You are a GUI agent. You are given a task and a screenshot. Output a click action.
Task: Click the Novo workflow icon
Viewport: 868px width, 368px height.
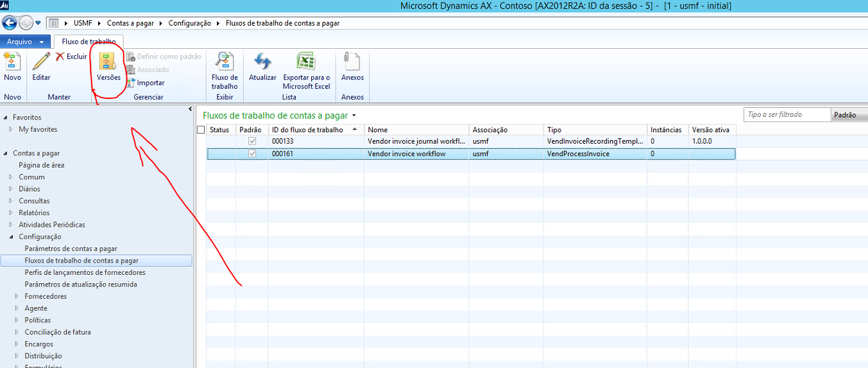(12, 62)
